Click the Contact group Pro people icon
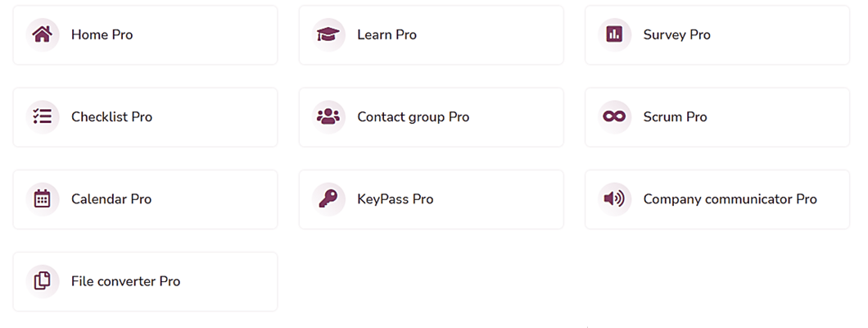The height and width of the screenshot is (328, 868). click(328, 116)
